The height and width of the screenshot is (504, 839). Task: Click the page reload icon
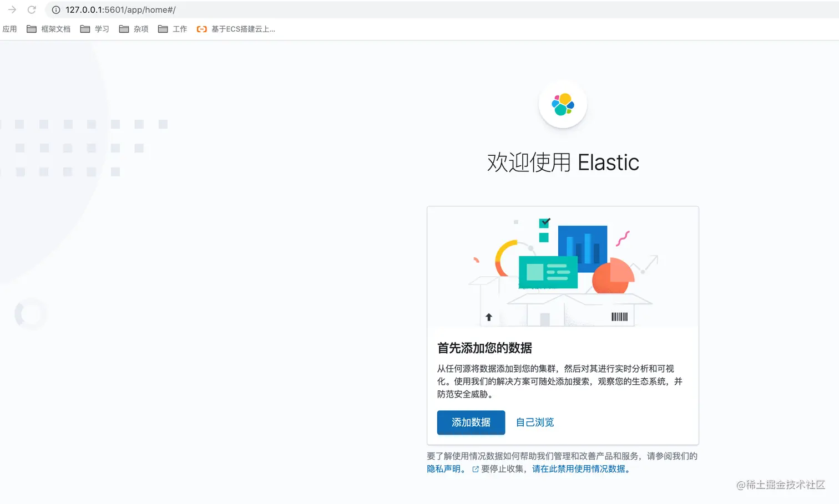[x=32, y=9]
